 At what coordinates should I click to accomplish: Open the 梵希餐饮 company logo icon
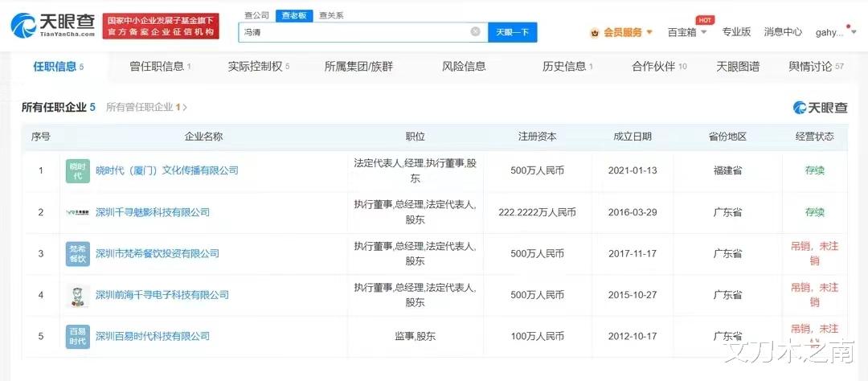tap(77, 254)
